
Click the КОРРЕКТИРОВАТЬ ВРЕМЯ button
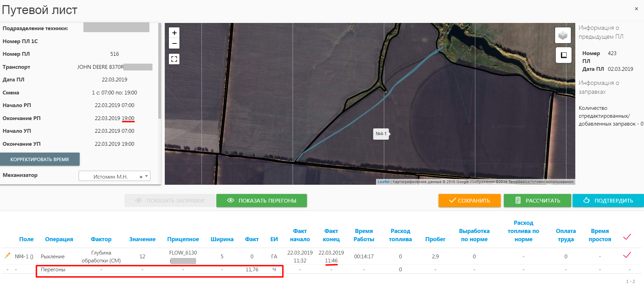[x=40, y=159]
